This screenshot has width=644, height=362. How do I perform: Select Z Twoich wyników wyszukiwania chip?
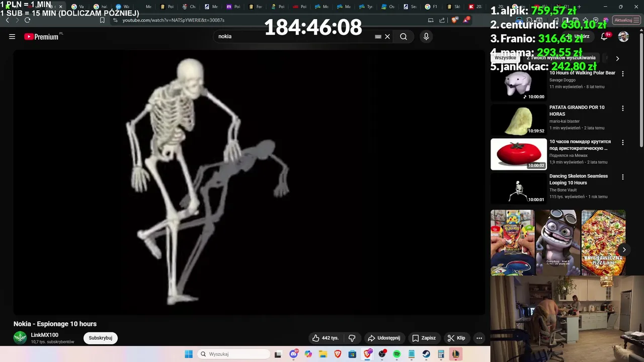(561, 58)
